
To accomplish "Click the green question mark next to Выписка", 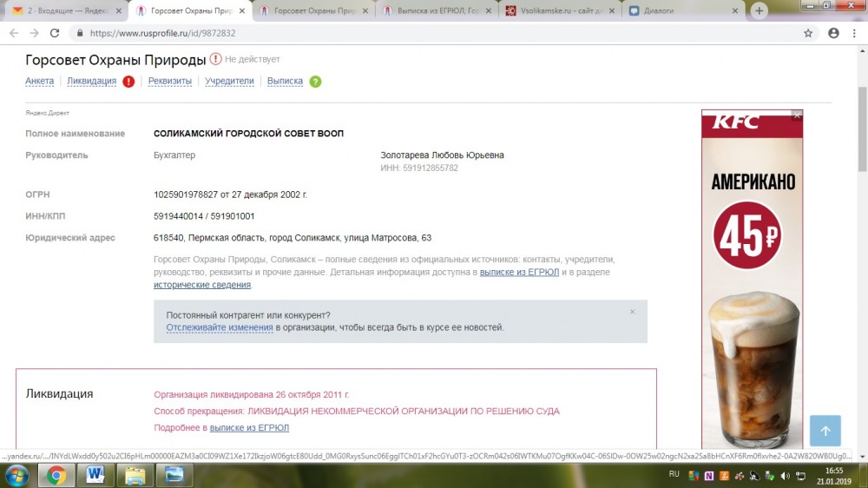I will 315,82.
